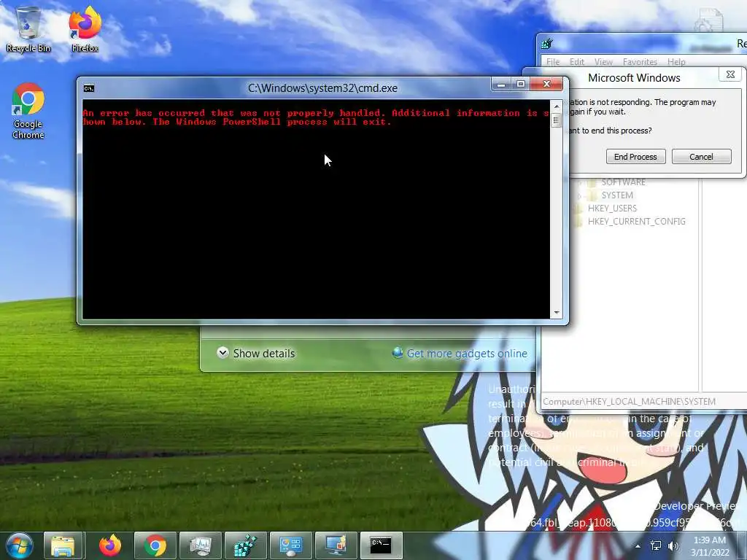Screen dimensions: 747x560
Task: Open the Firefox desktop shortcut
Action: 85,29
